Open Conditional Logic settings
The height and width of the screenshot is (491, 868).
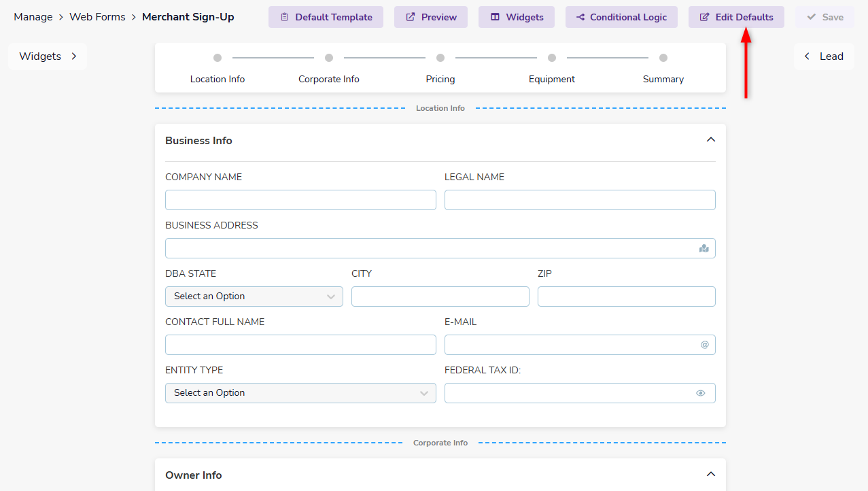(x=621, y=17)
